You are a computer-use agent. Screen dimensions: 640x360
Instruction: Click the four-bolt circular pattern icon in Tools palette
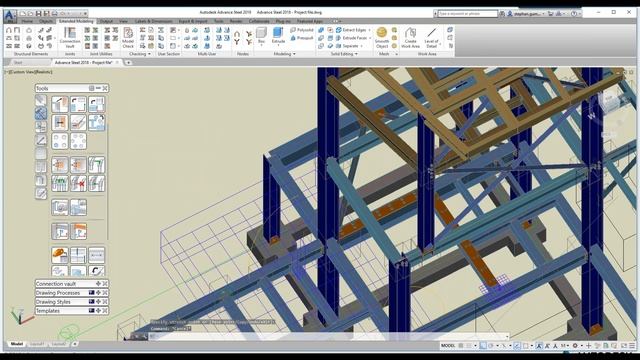click(60, 141)
